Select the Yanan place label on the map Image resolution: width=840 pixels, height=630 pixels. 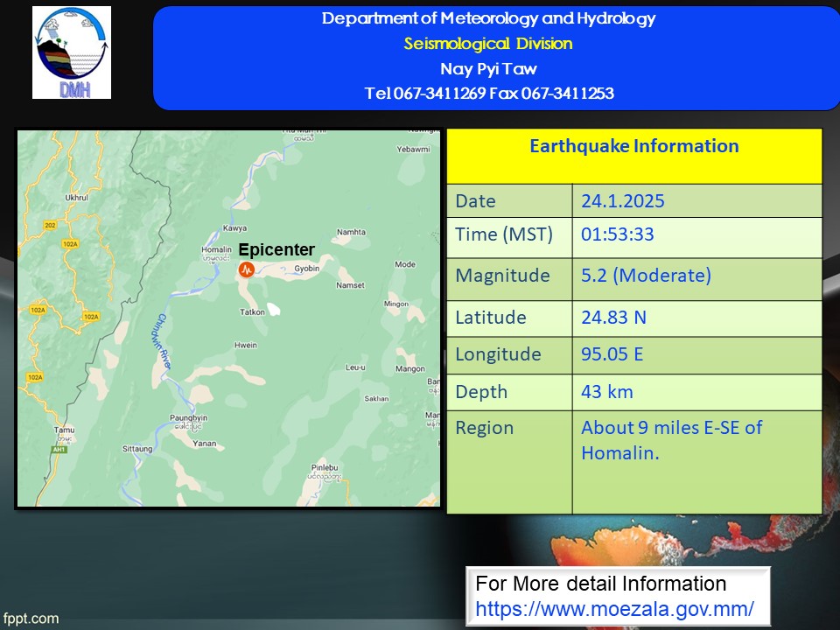coord(205,444)
